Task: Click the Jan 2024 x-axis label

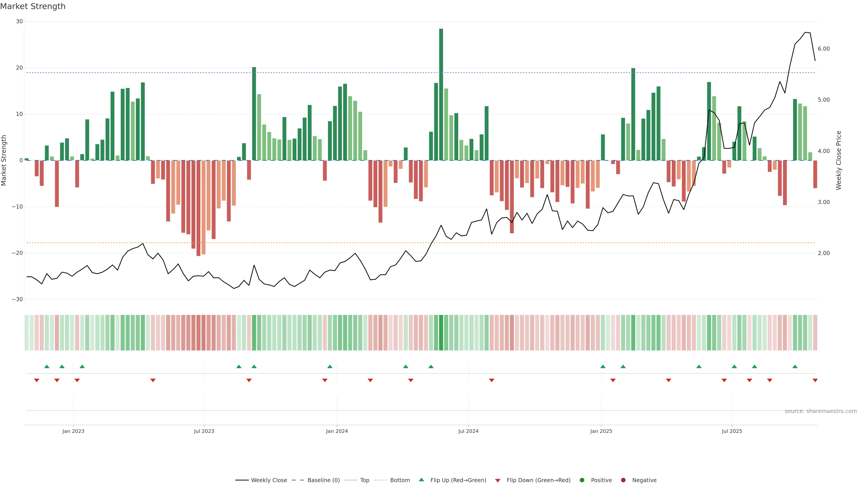Action: click(337, 431)
